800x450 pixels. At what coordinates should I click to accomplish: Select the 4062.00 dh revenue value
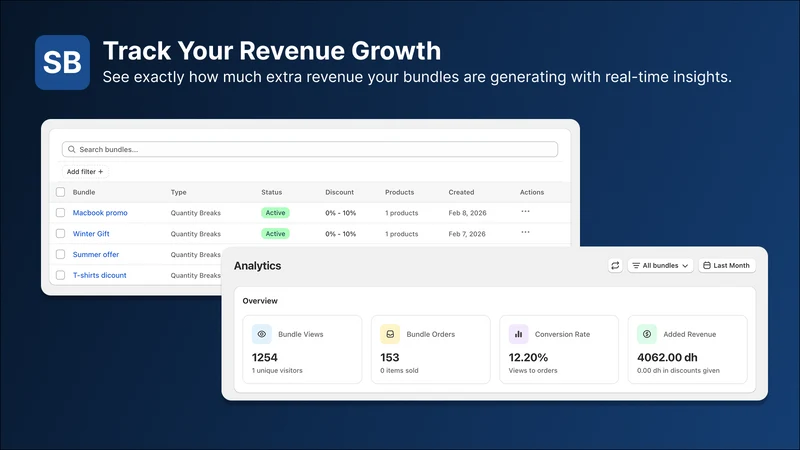point(667,357)
